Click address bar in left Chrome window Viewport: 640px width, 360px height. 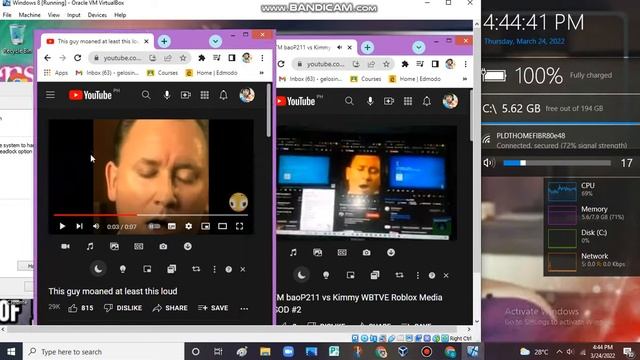click(x=121, y=58)
